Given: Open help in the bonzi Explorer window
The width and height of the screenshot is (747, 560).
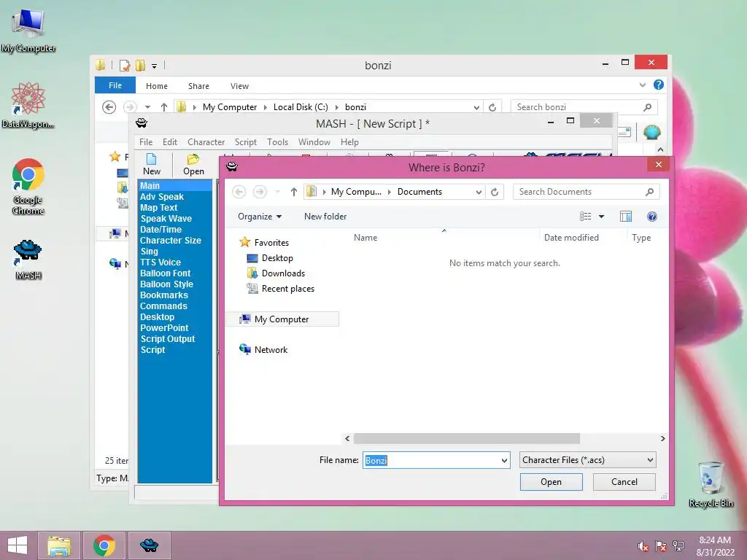Looking at the screenshot, I should tap(659, 85).
